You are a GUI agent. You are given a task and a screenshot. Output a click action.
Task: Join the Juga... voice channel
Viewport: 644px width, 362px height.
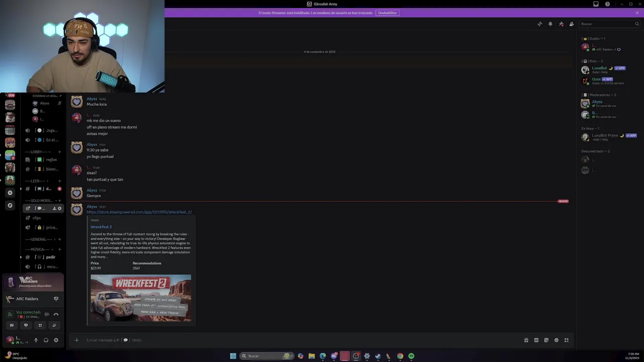(43, 130)
